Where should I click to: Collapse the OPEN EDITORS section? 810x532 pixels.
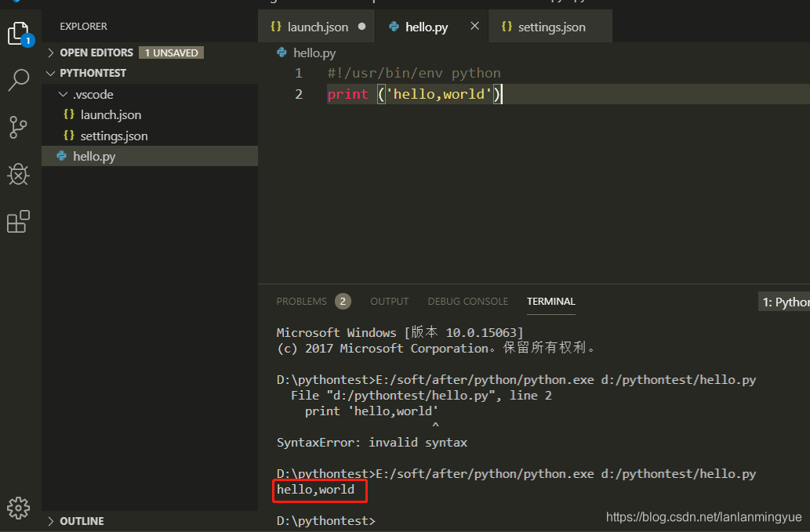click(x=50, y=52)
